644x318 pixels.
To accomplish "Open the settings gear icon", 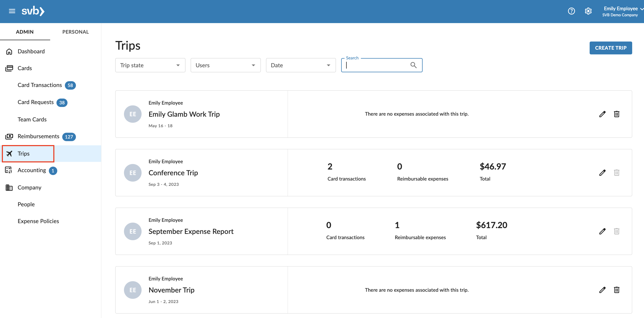I will pos(588,11).
